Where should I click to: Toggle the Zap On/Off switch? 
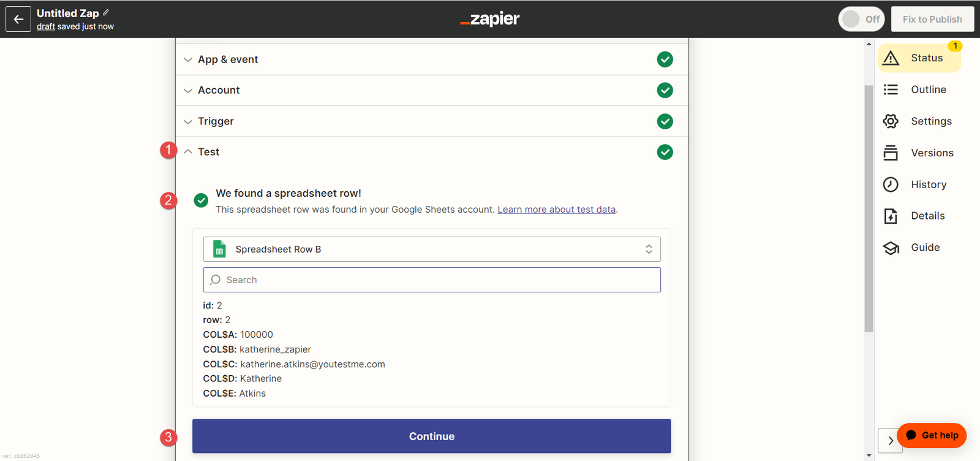[x=861, y=19]
